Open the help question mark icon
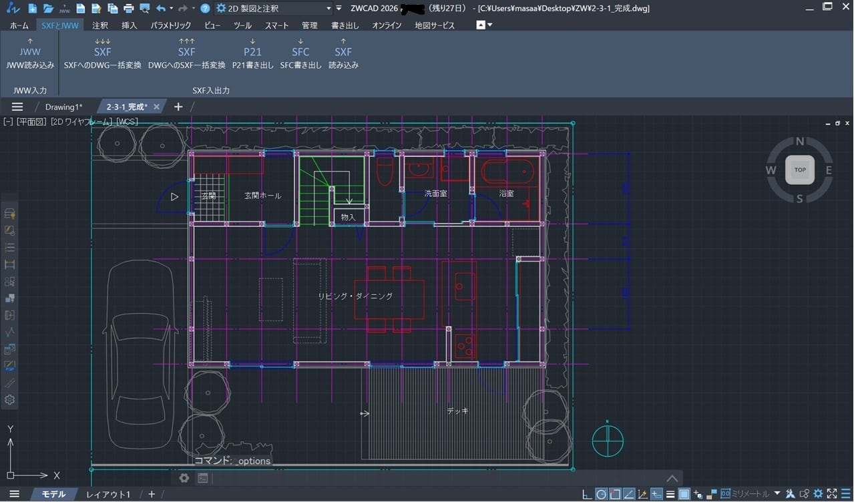854x504 pixels. [x=205, y=9]
